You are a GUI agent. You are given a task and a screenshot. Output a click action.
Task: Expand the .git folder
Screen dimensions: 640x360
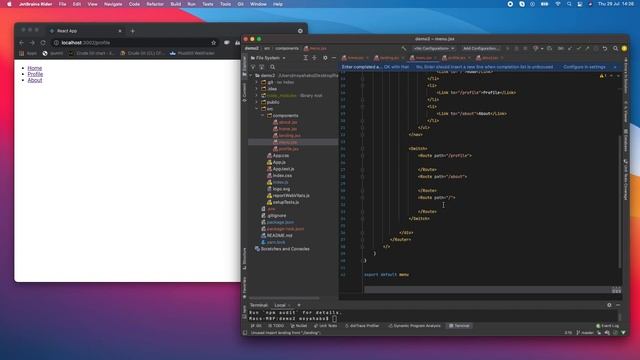pyautogui.click(x=257, y=82)
